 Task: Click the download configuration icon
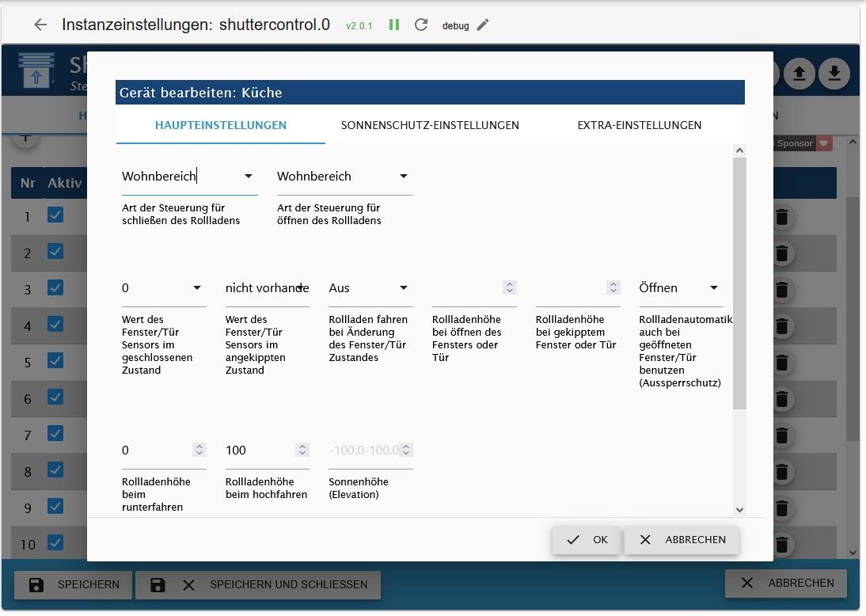834,74
